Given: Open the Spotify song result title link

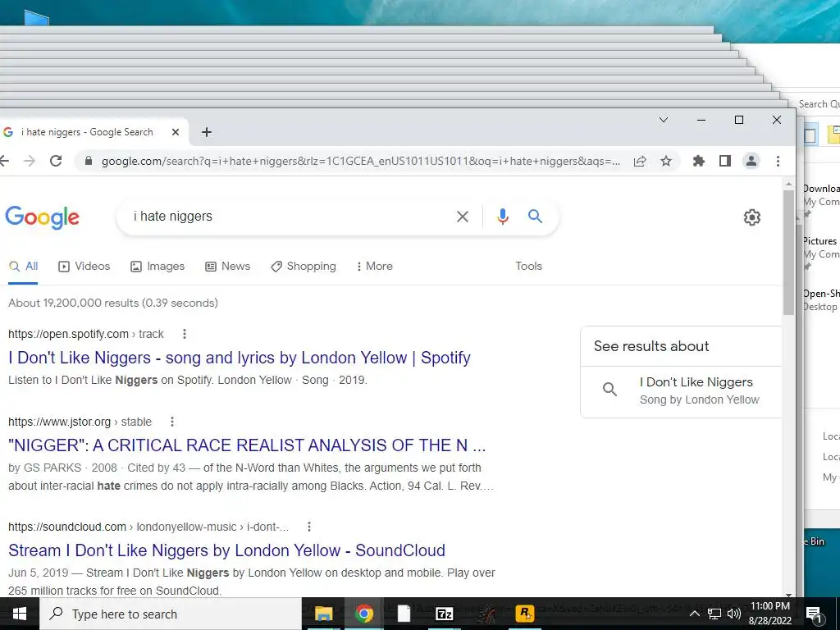Looking at the screenshot, I should 240,358.
